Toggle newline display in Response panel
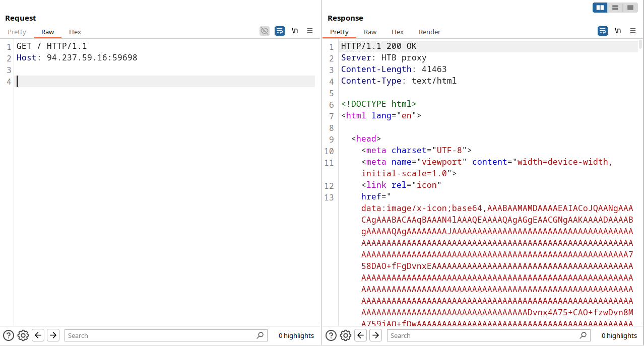The image size is (644, 346). (x=618, y=31)
